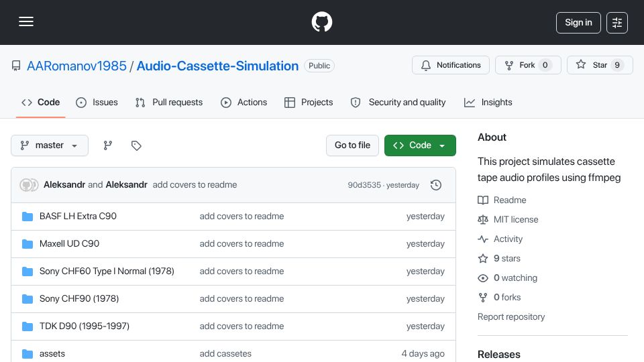Expand the green Code dropdown
Image resolution: width=644 pixels, height=362 pixels.
point(420,145)
